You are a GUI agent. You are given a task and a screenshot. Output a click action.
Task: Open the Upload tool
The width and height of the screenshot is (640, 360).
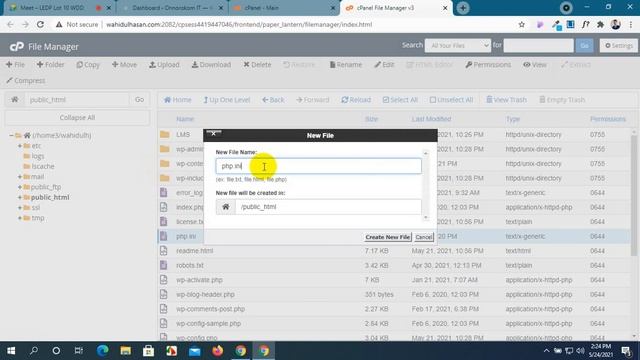[x=164, y=64]
